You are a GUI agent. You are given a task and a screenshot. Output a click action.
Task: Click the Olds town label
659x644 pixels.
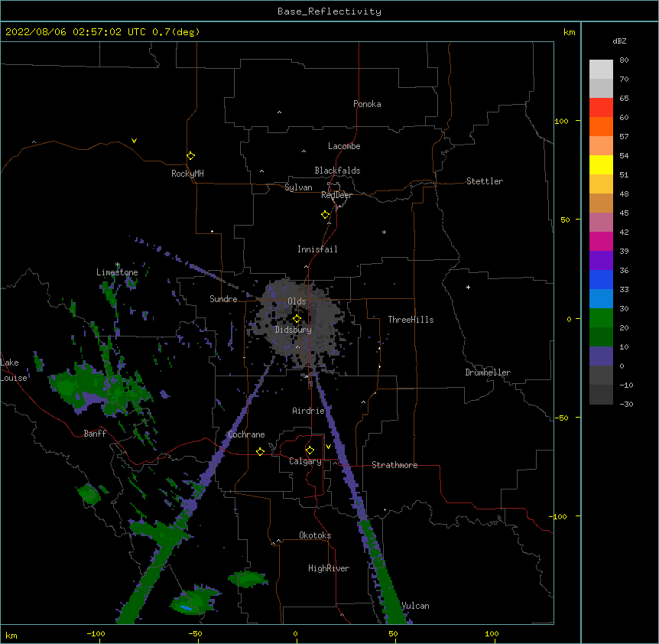pyautogui.click(x=297, y=301)
